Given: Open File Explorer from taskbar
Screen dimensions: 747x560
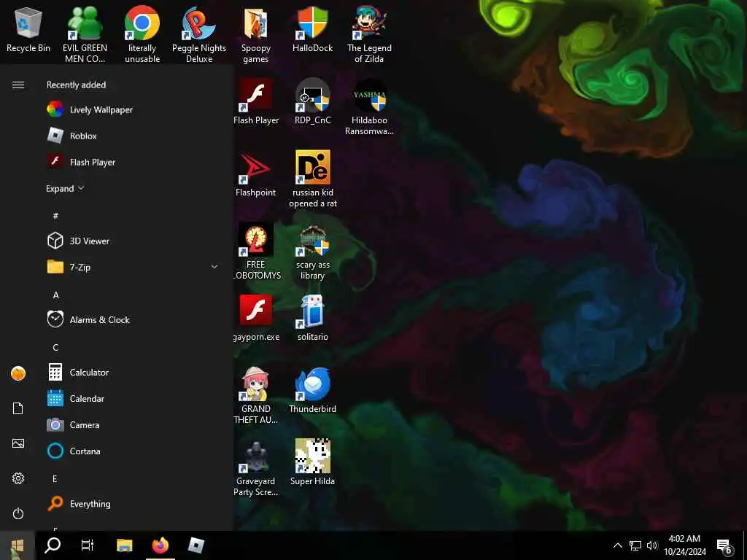Looking at the screenshot, I should pos(124,545).
